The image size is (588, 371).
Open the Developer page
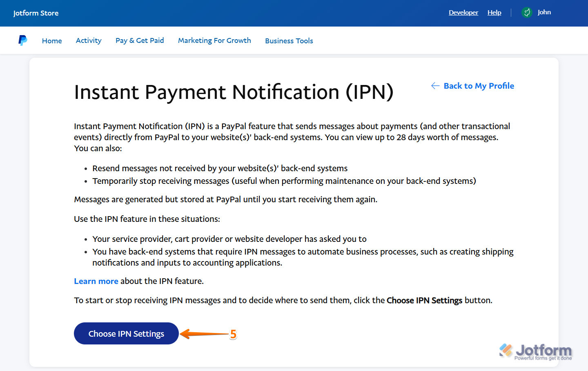(463, 12)
